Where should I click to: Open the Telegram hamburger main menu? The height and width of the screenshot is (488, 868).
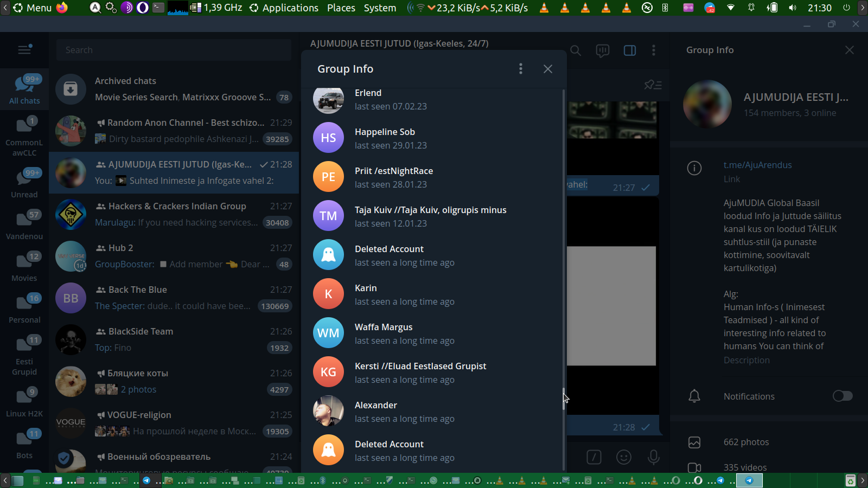coord(24,50)
